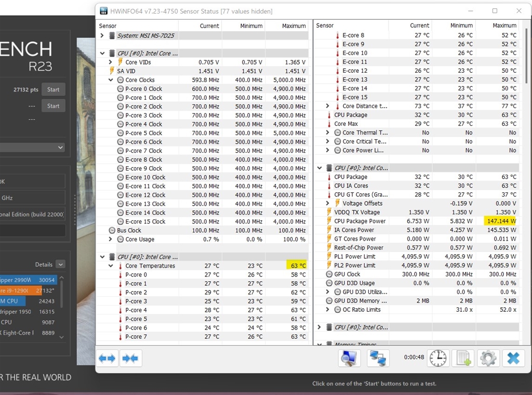This screenshot has height=395, width=532.
Task: Open the remote network monitors icon
Action: (378, 358)
